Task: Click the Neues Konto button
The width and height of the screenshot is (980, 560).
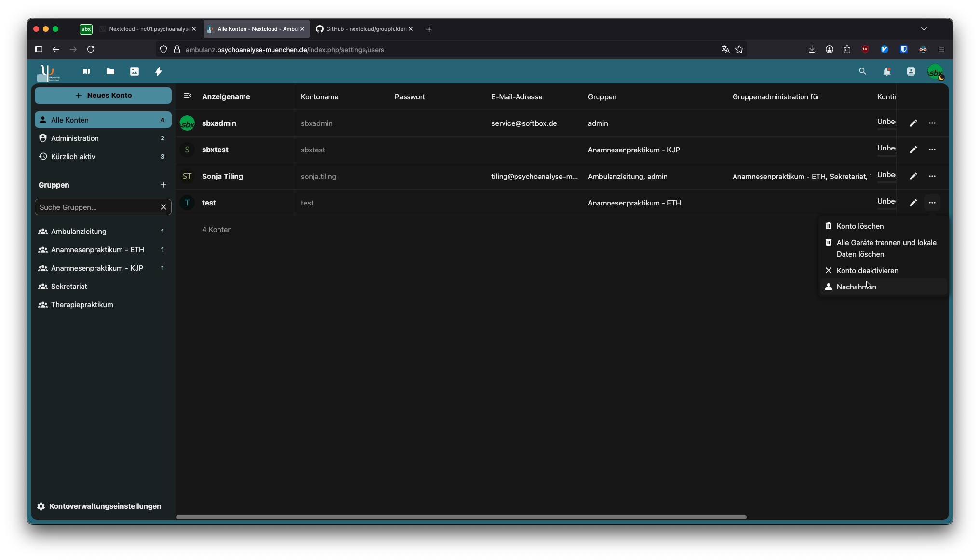Action: [103, 96]
